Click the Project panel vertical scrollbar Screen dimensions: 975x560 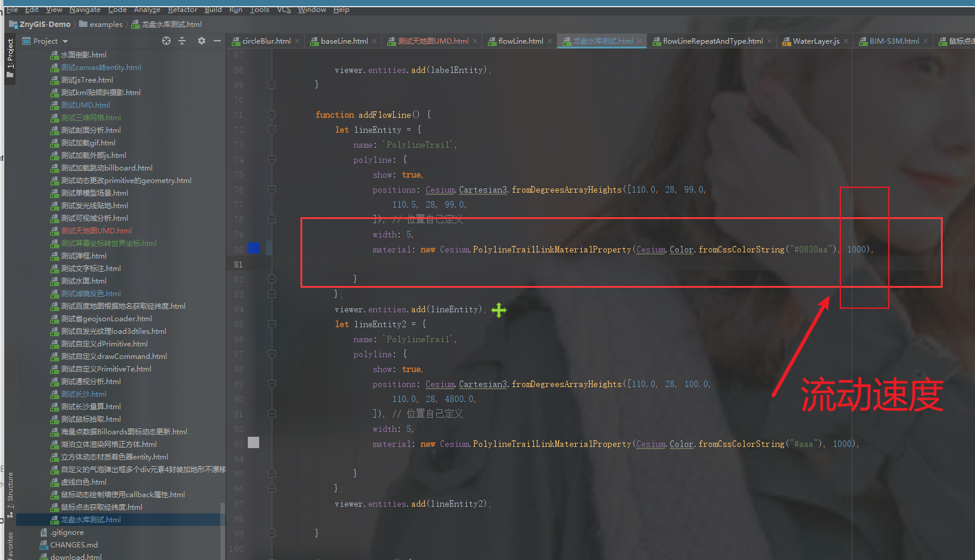tap(223, 531)
